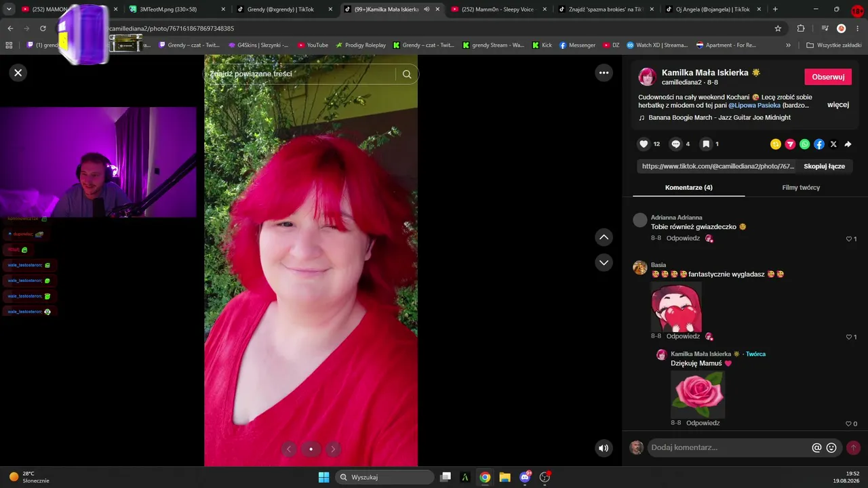Open Basia's profile avatar
This screenshot has width=868, height=488.
640,268
